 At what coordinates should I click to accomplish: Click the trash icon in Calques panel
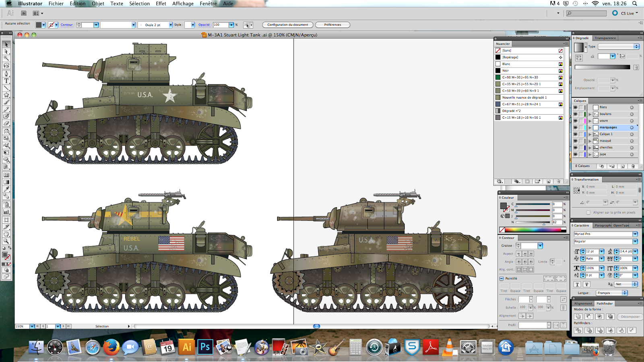(x=633, y=166)
